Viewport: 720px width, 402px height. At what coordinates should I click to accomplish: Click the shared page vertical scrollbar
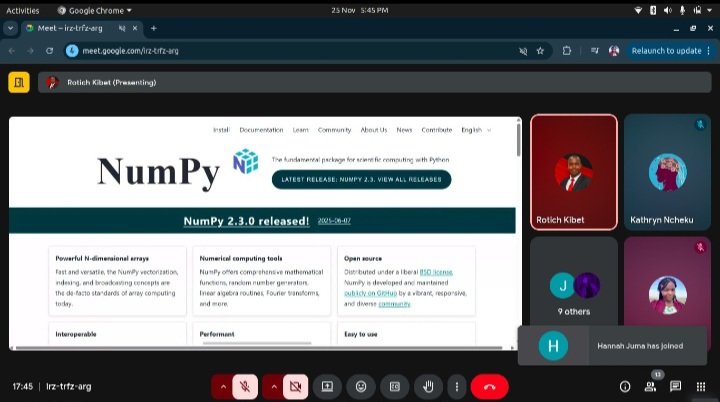click(x=519, y=139)
